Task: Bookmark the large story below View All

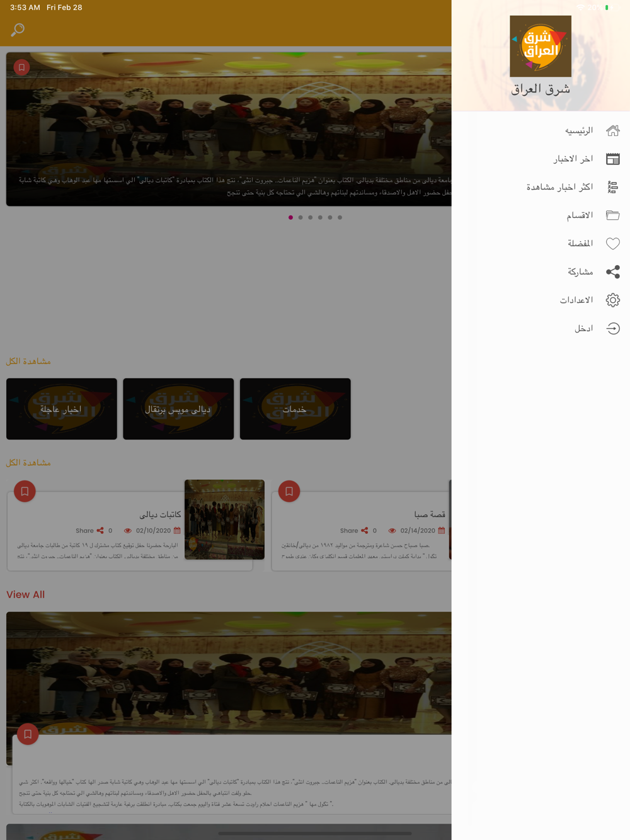Action: [28, 734]
